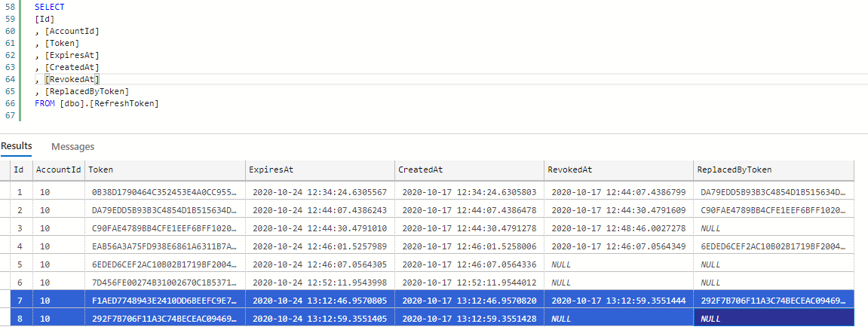This screenshot has width=868, height=336.
Task: Place cursor on the SELECT keyword
Action: 49,7
